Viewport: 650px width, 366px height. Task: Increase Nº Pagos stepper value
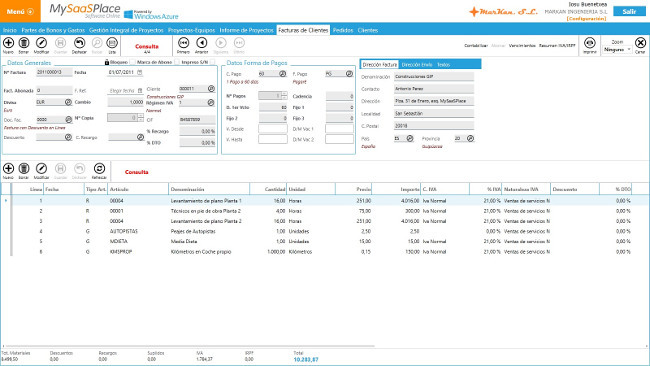pos(284,94)
